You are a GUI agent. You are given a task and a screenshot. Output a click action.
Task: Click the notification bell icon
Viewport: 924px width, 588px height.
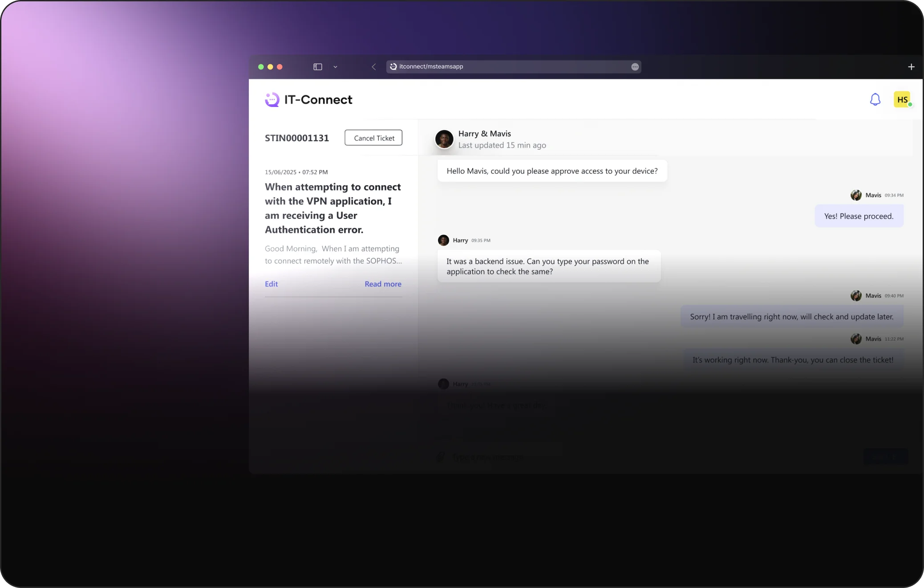875,99
